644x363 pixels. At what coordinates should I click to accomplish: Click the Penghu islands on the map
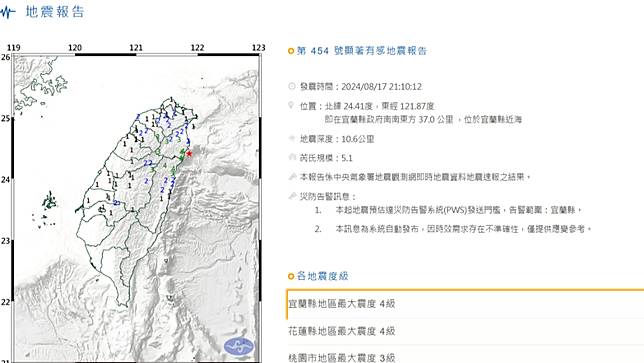tap(50, 202)
